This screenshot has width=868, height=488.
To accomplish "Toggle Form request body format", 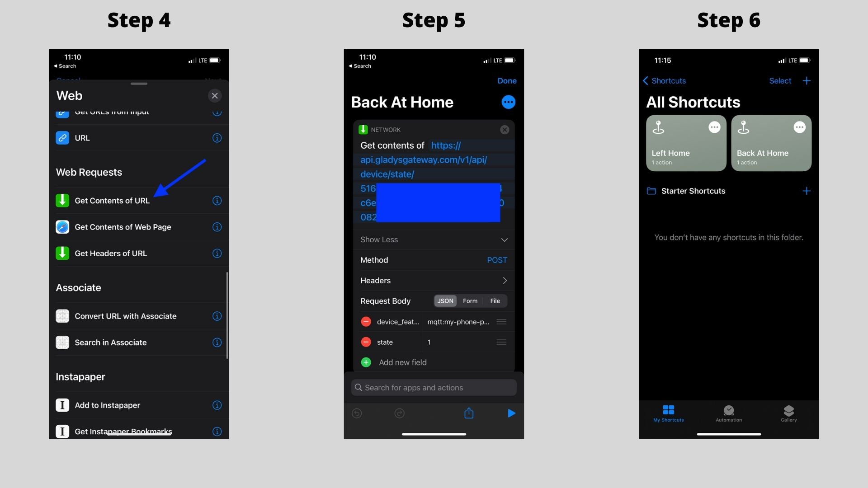I will click(x=470, y=301).
